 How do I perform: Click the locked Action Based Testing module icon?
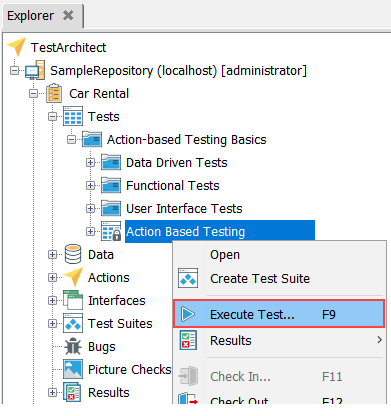tap(111, 231)
